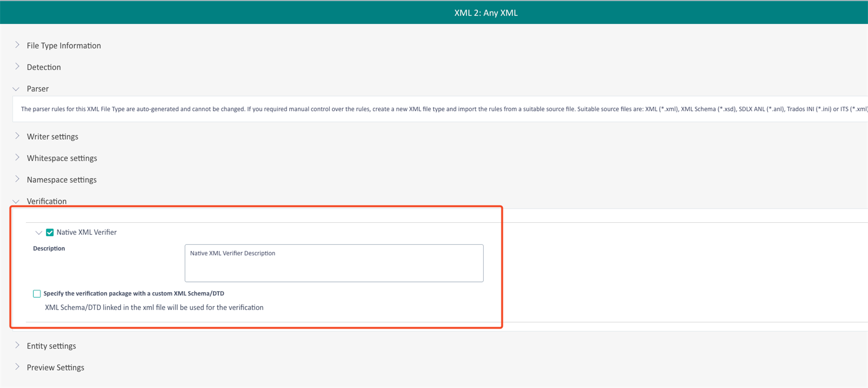Viewport: 868px width, 388px height.
Task: Click the Native XML Verifier label text
Action: tap(86, 232)
